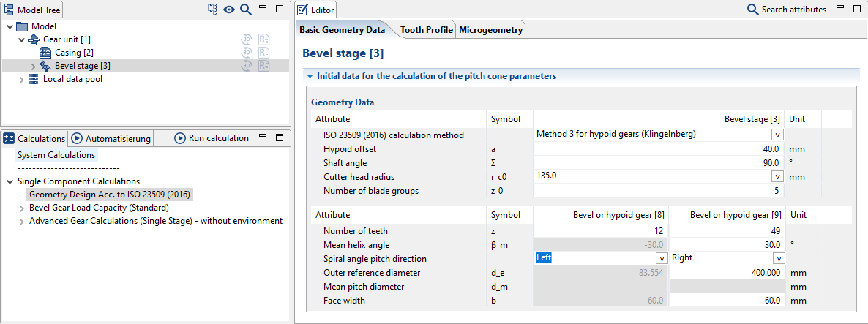This screenshot has height=324, width=868.
Task: Click 3D view icon for Bevel stage [3]
Action: [248, 66]
